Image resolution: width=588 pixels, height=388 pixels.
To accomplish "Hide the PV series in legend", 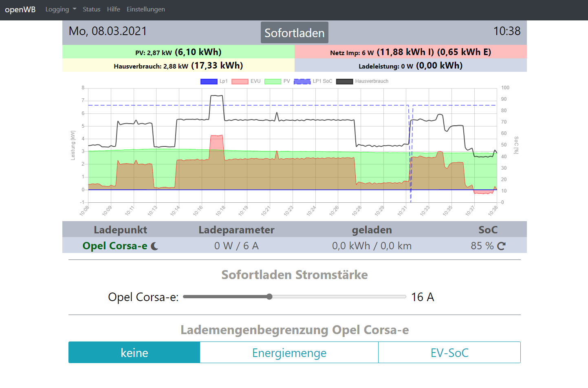I will pos(273,82).
